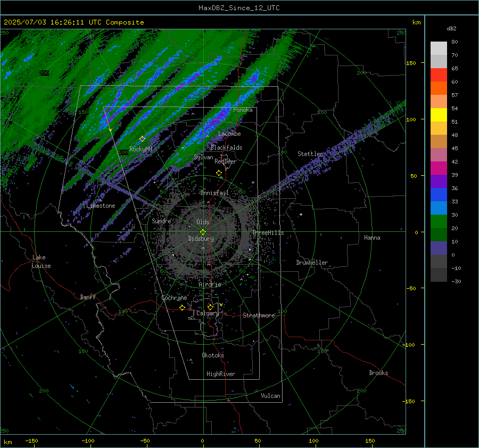Pick the red swatch in dBZ legend
The width and height of the screenshot is (479, 448).
tap(439, 75)
